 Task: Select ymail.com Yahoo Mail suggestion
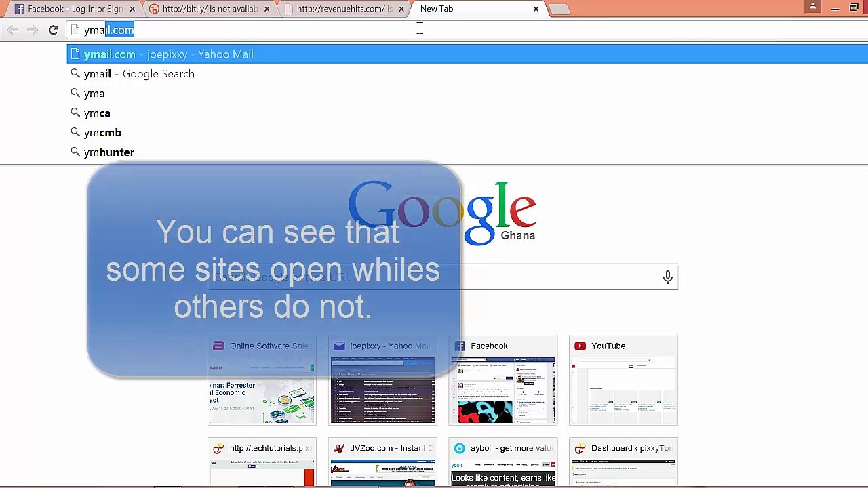(x=467, y=54)
